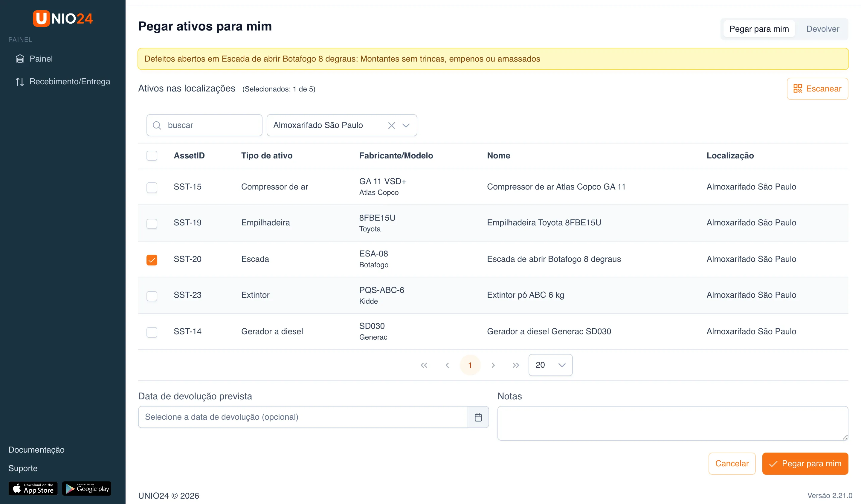Switch to the Devolver tab

(x=822, y=29)
